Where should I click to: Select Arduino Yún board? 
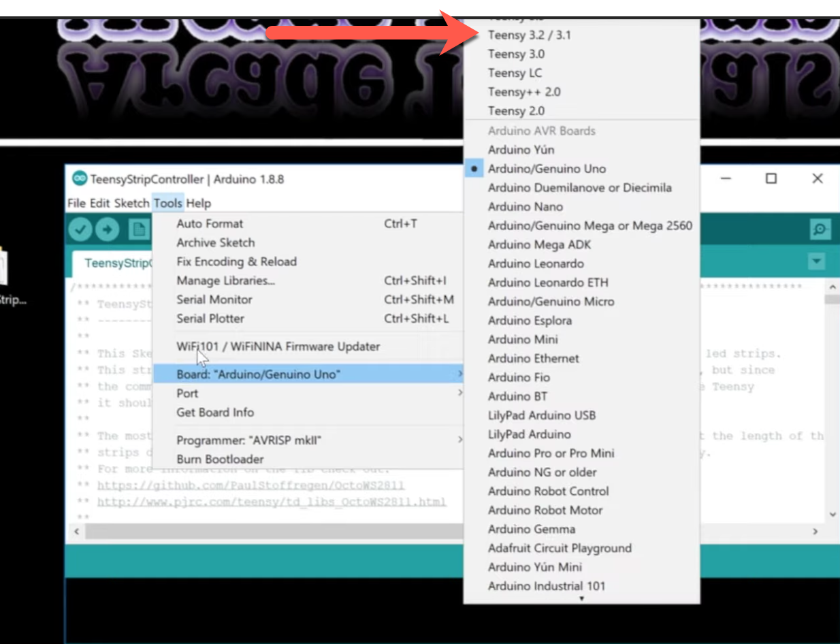coord(582,150)
